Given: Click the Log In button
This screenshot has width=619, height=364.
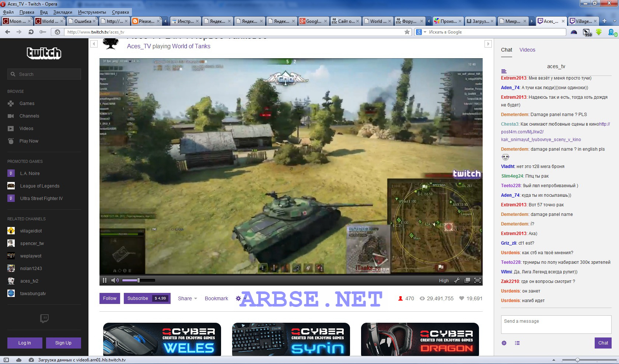Looking at the screenshot, I should click(25, 343).
